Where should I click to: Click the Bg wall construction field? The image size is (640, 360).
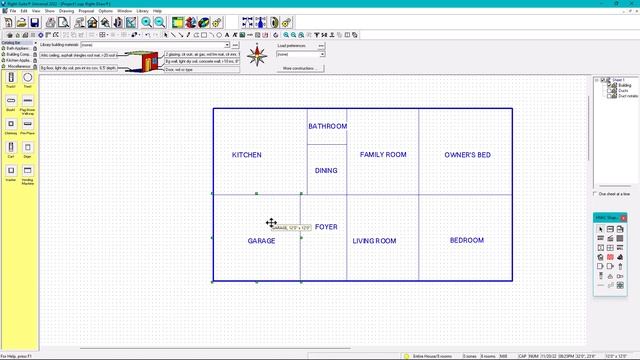202,61
